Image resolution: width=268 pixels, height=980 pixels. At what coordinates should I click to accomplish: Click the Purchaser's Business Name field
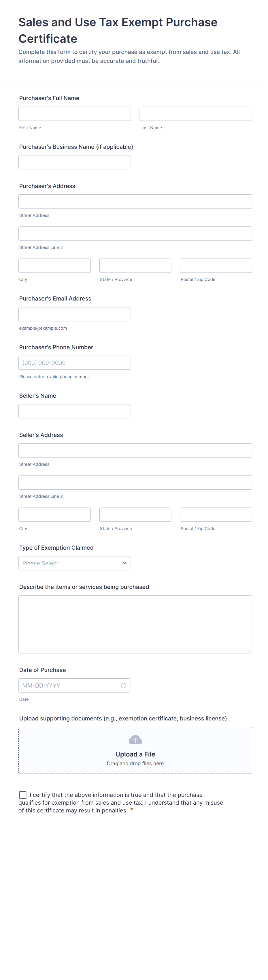(x=74, y=162)
